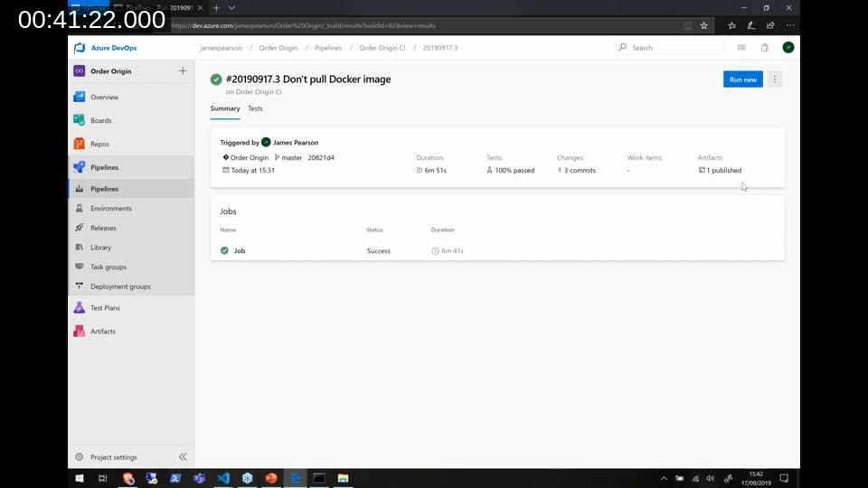
Task: Open the Action Center notifications icon
Action: click(x=784, y=478)
